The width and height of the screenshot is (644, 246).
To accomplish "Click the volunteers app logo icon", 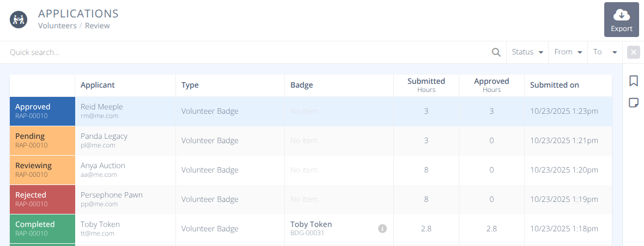I will (19, 20).
